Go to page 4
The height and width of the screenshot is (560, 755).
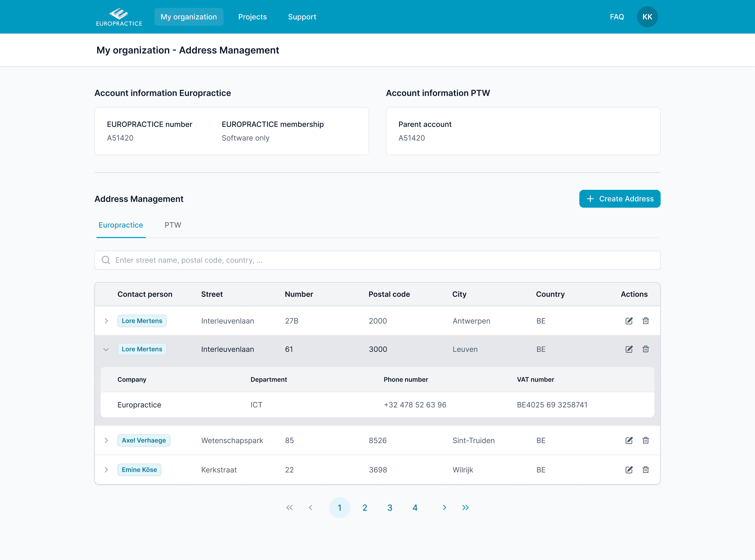coord(415,508)
